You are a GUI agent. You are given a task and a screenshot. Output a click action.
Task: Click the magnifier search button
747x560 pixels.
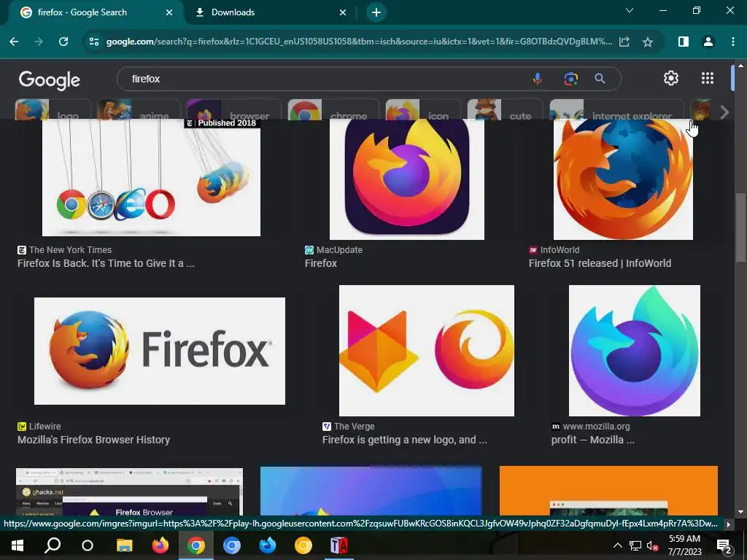pyautogui.click(x=600, y=79)
